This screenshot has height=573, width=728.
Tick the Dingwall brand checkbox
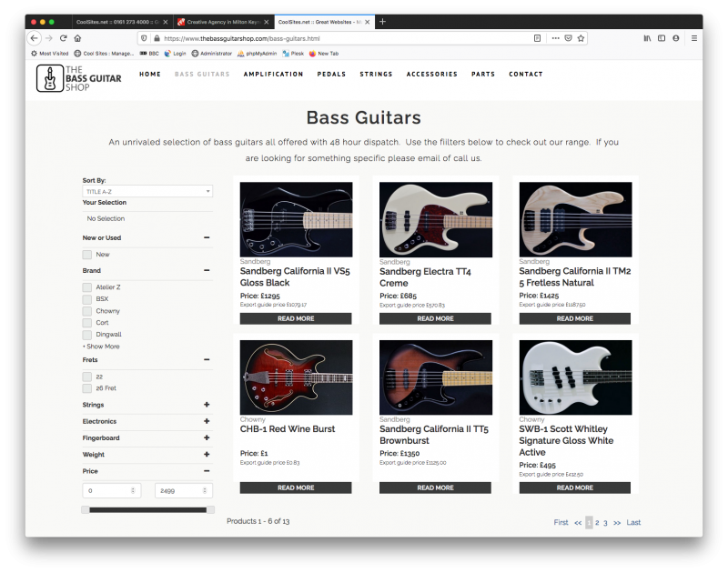(86, 335)
